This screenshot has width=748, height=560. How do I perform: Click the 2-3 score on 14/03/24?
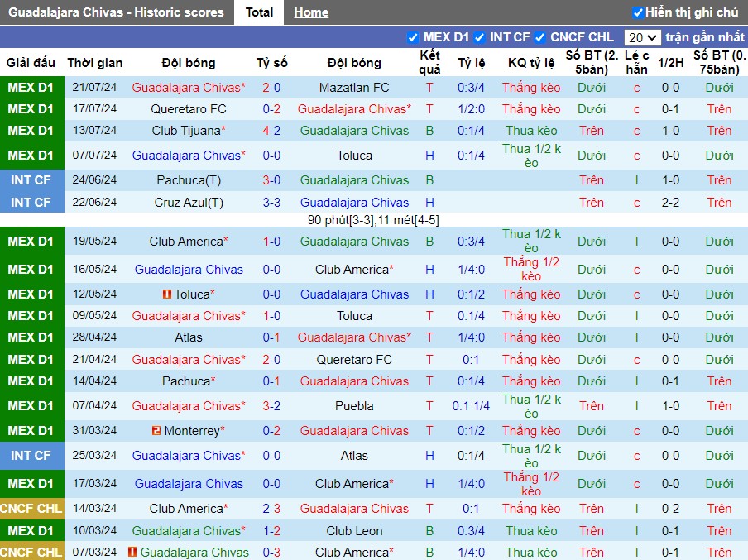271,509
